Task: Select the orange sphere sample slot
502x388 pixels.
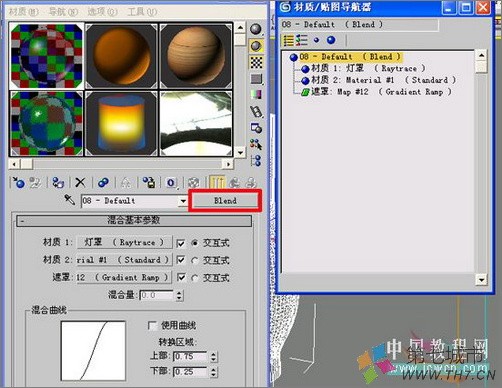Action: (121, 56)
